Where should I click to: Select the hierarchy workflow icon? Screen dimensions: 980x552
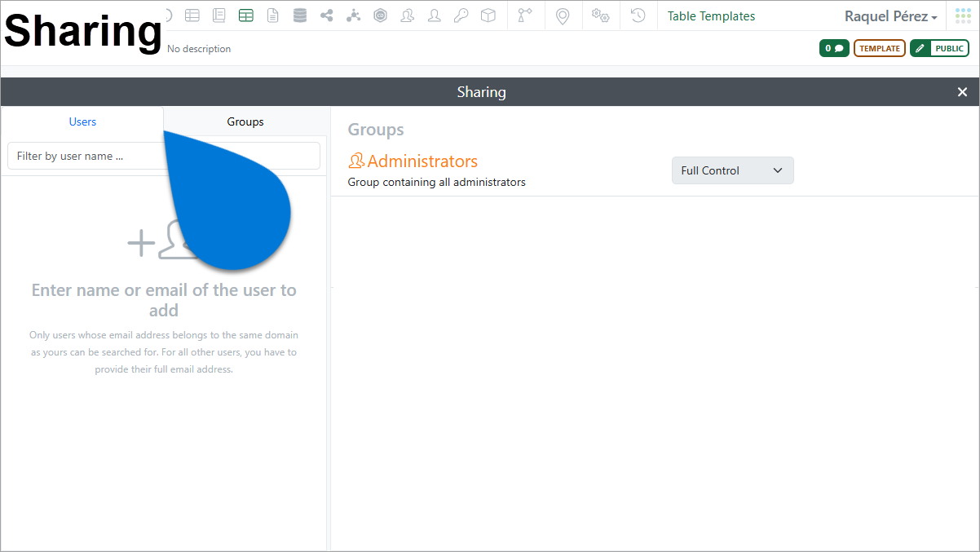tap(353, 15)
